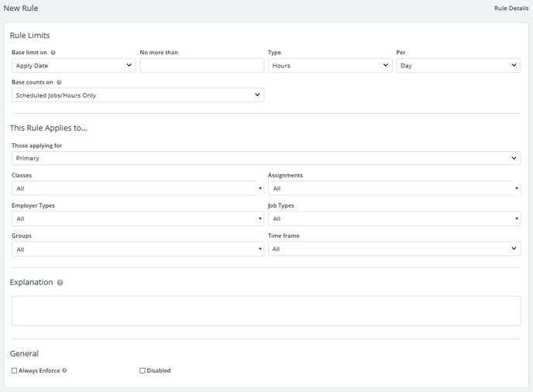Click help icon beside Base counts on
This screenshot has height=392, width=533.
tap(60, 82)
